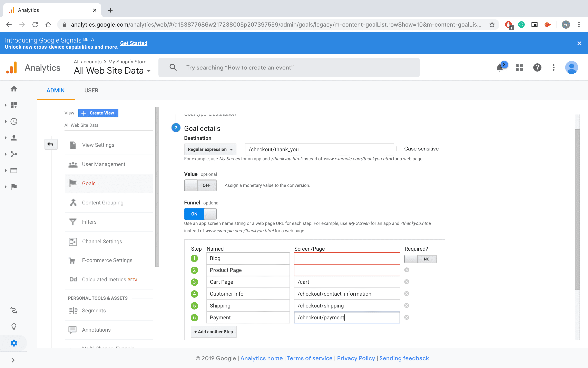Expand the Realtime sidebar section arrow

coord(6,121)
